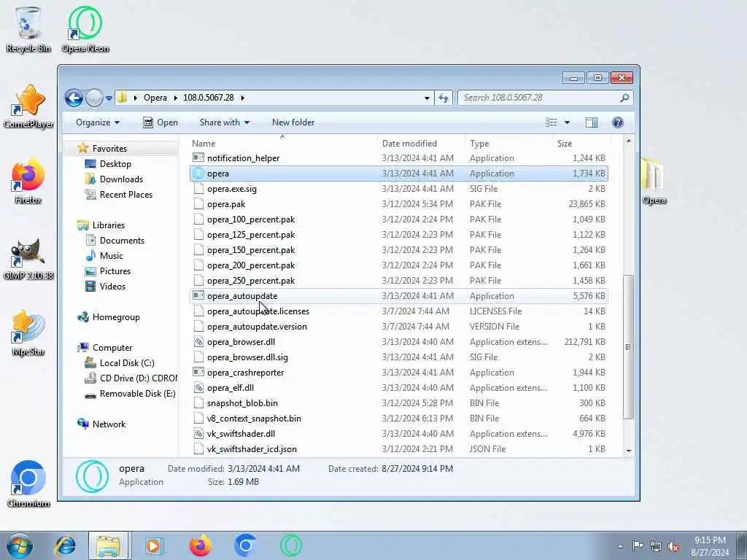This screenshot has height=560, width=747.
Task: Open Videos library in navigation pane
Action: click(x=112, y=286)
